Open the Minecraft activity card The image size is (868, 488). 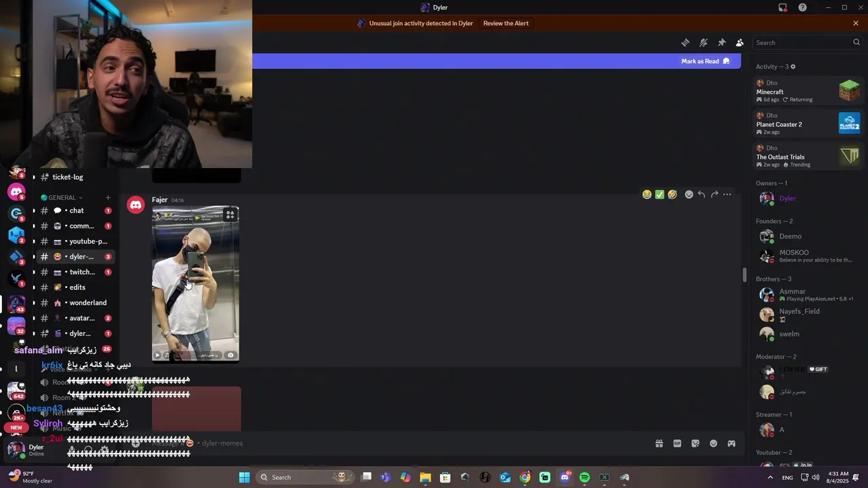(x=807, y=91)
